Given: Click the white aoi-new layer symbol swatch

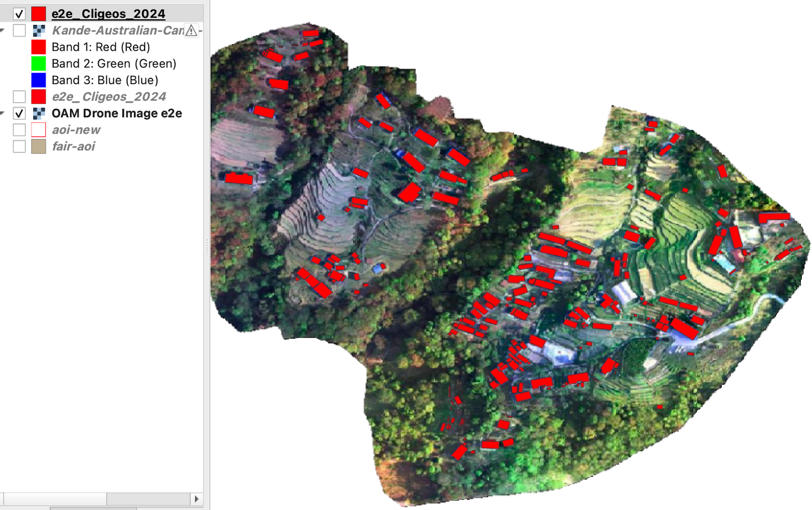Looking at the screenshot, I should 39,130.
